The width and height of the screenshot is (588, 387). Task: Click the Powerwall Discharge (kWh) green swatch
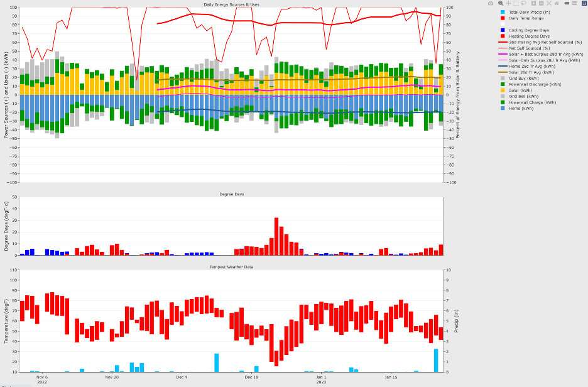pyautogui.click(x=503, y=84)
